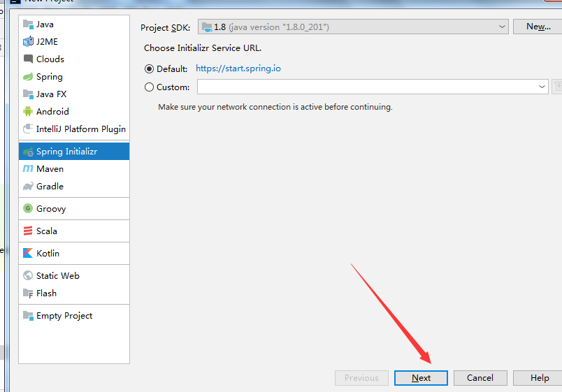Click the Custom URL text field

click(373, 87)
